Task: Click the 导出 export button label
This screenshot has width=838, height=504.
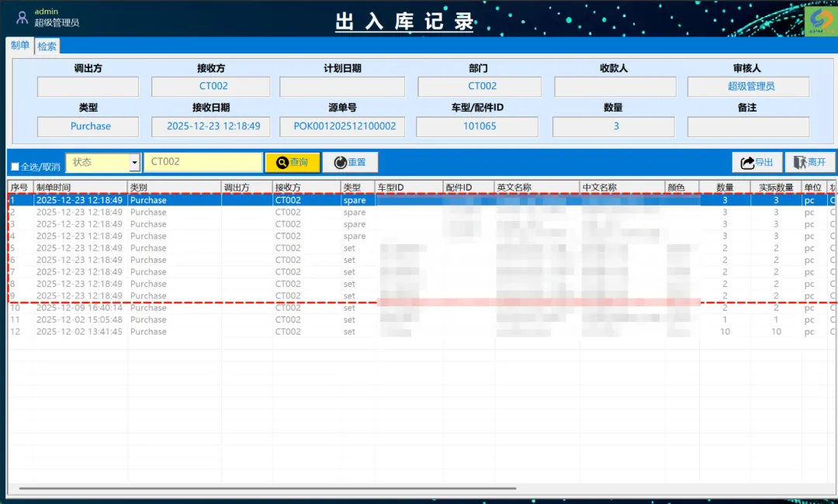Action: tap(764, 162)
